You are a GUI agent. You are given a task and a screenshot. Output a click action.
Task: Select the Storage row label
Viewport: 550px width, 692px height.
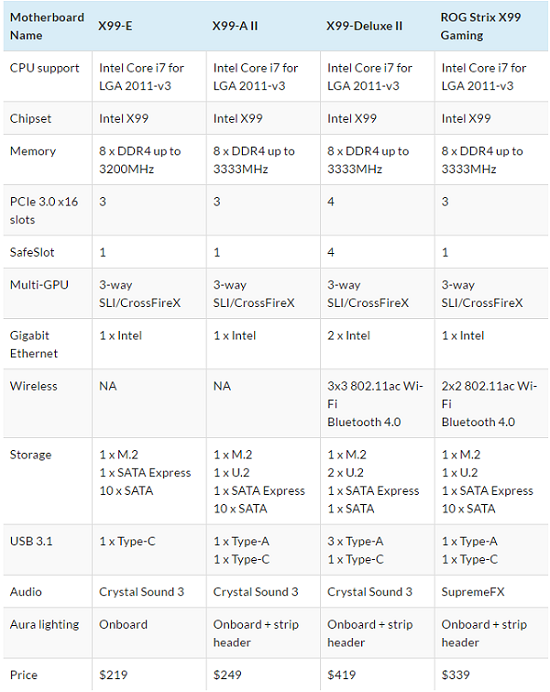30,455
